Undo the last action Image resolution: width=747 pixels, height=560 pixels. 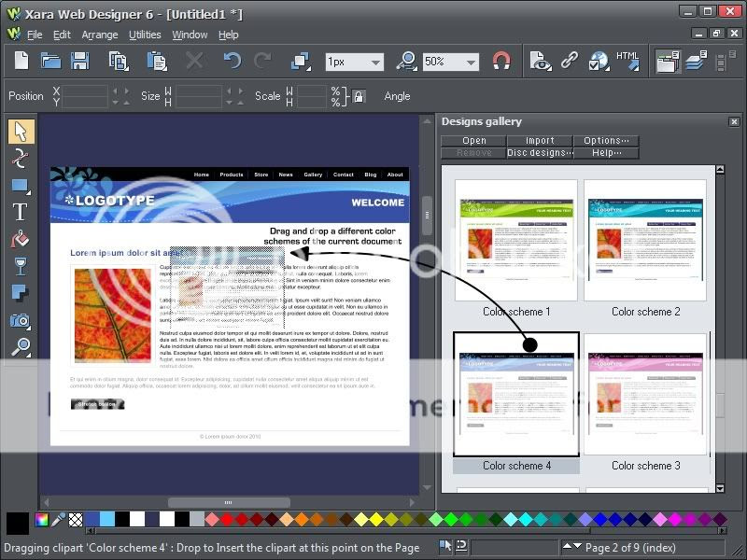click(232, 62)
